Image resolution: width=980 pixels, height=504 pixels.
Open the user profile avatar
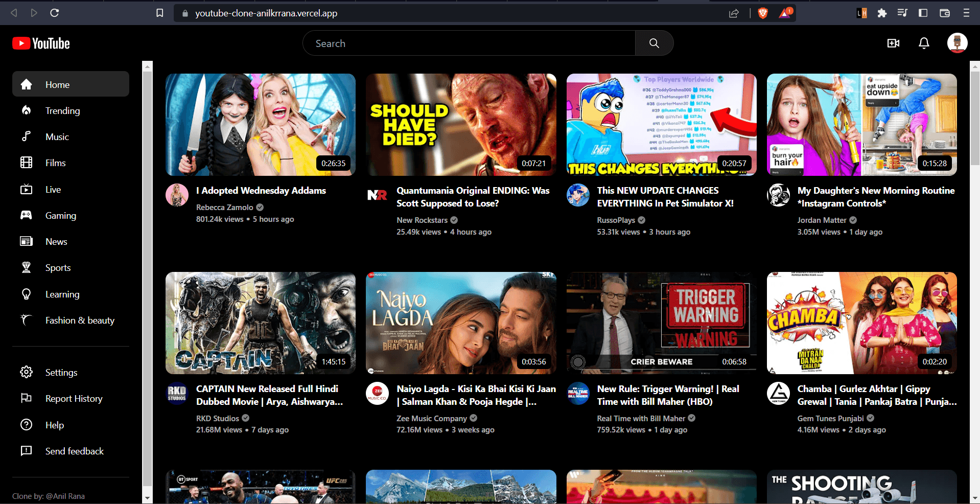[957, 43]
